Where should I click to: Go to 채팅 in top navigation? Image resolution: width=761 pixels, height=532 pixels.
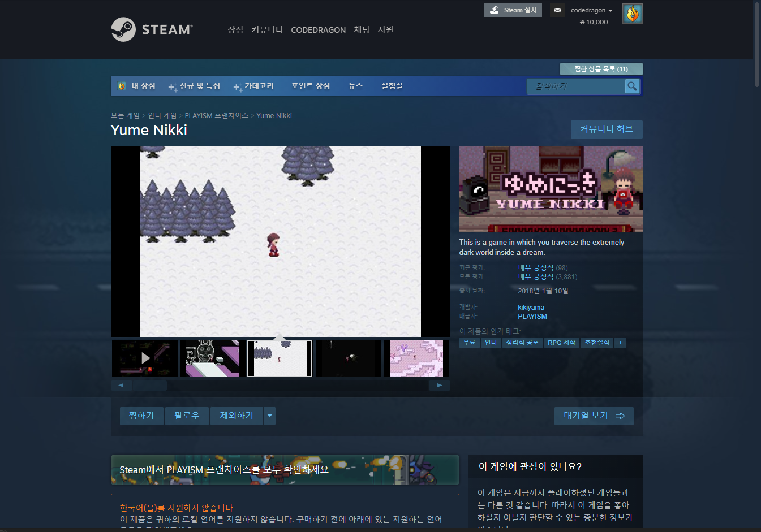362,29
